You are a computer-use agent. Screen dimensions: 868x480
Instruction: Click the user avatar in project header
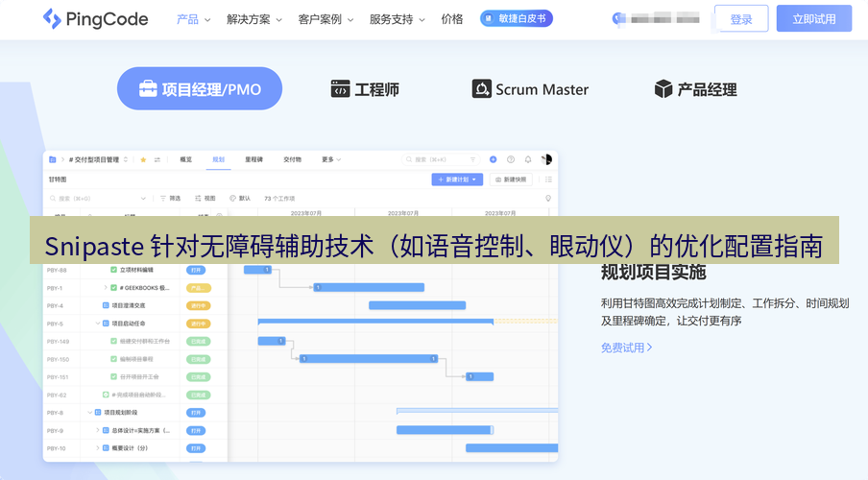(x=546, y=159)
